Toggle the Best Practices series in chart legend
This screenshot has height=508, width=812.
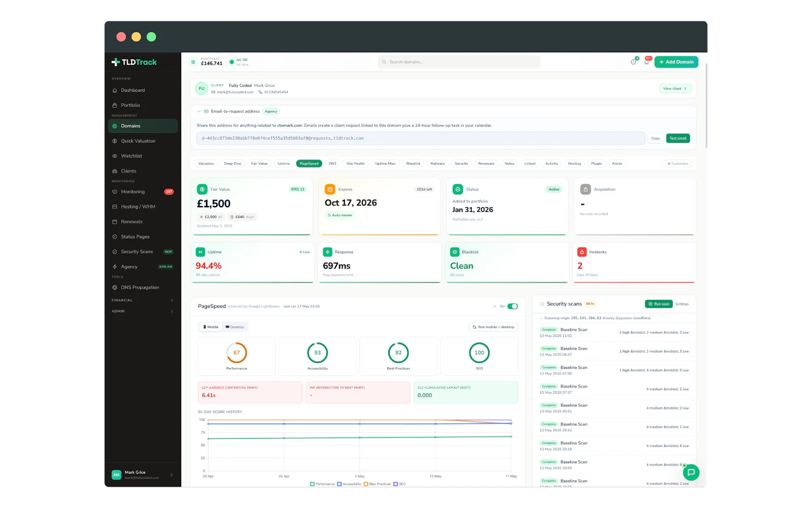pyautogui.click(x=377, y=484)
